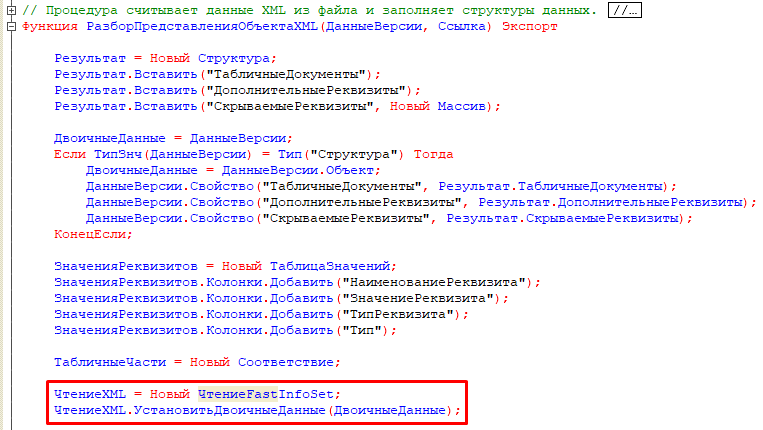This screenshot has height=430, width=763.
Task: Click the Соответствие type name
Action: (286, 362)
